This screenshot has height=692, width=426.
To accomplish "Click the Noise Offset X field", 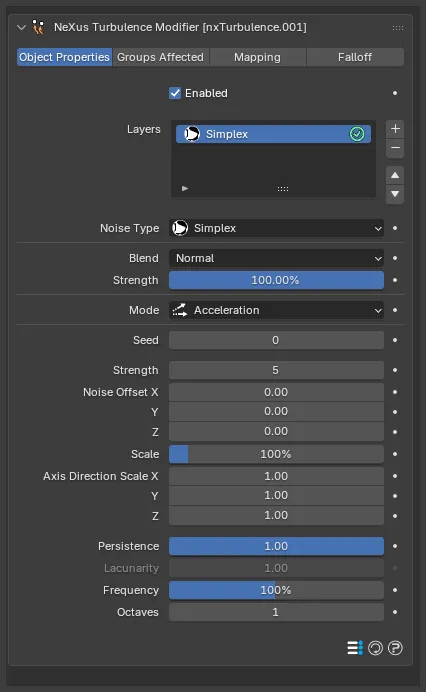I will point(276,392).
